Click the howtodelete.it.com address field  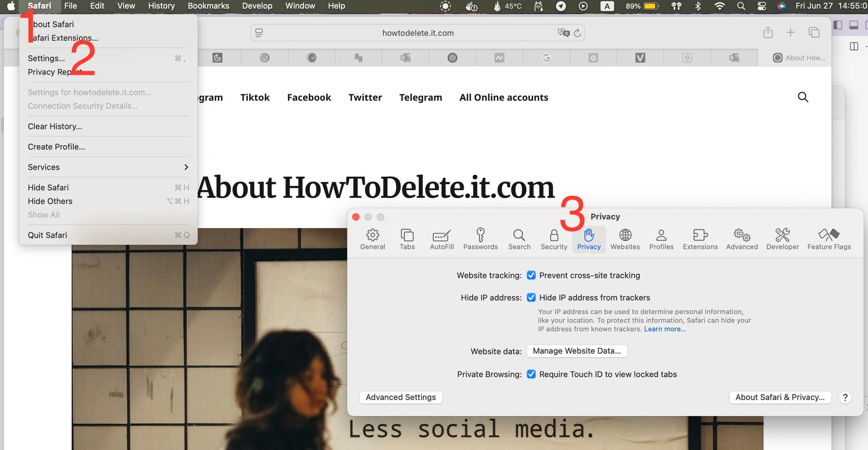pyautogui.click(x=418, y=33)
